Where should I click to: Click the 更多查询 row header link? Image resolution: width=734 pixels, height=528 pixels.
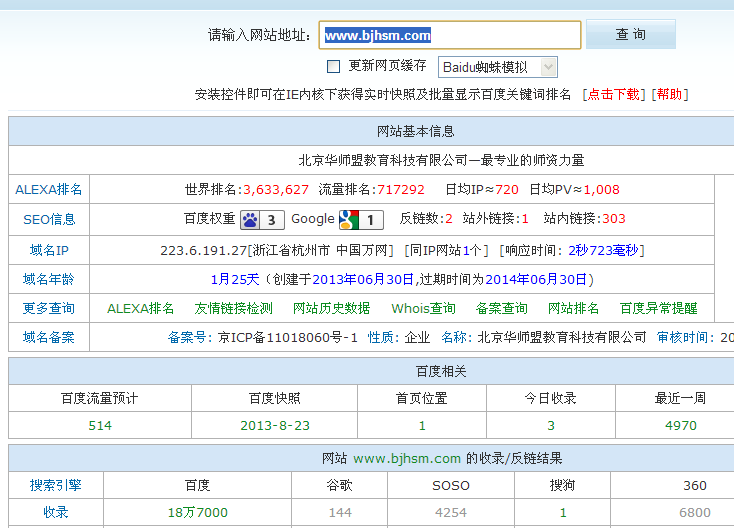(x=49, y=308)
